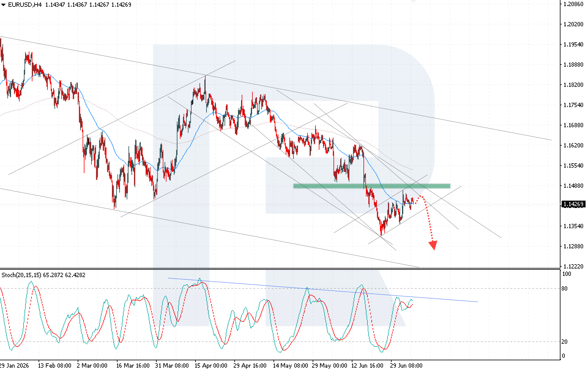Click the 12 Jun 16:00 time label

point(367,366)
